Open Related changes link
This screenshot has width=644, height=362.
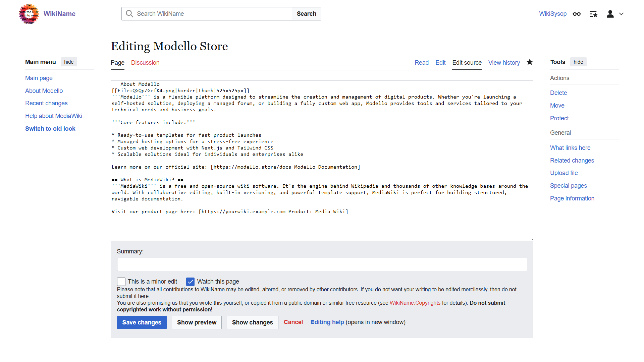pyautogui.click(x=572, y=161)
